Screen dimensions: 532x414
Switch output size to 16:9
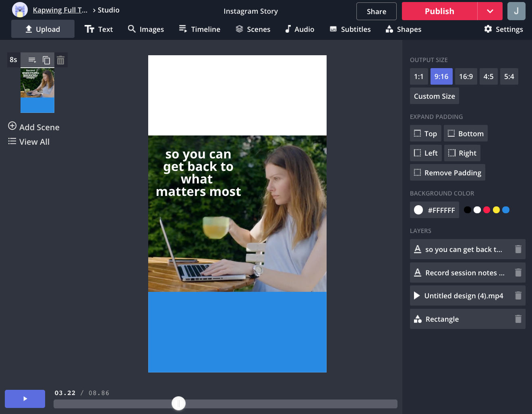(466, 77)
